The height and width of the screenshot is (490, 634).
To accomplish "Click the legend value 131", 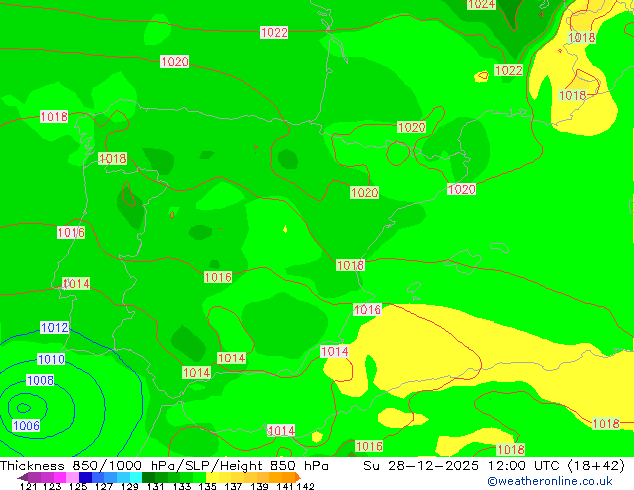I will tap(155, 486).
